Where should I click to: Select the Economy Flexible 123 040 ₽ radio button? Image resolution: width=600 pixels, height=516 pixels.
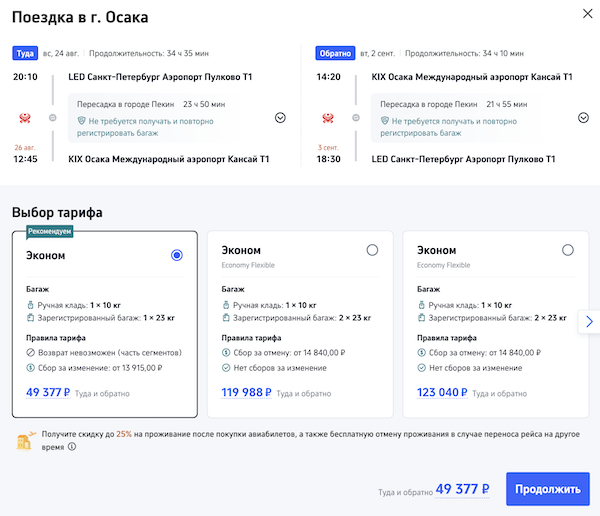(568, 250)
